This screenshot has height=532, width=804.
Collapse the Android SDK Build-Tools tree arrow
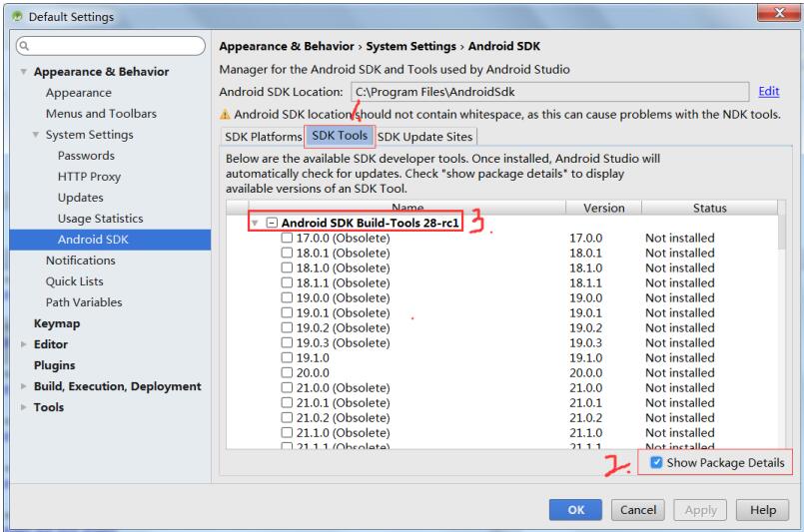pyautogui.click(x=255, y=223)
